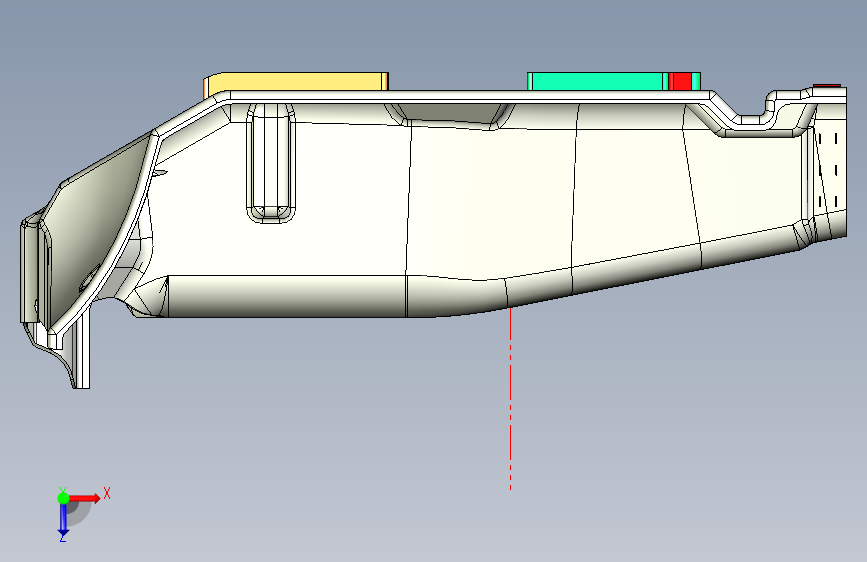Select the red dashed vertical axis line
The image size is (867, 562).
tap(510, 398)
